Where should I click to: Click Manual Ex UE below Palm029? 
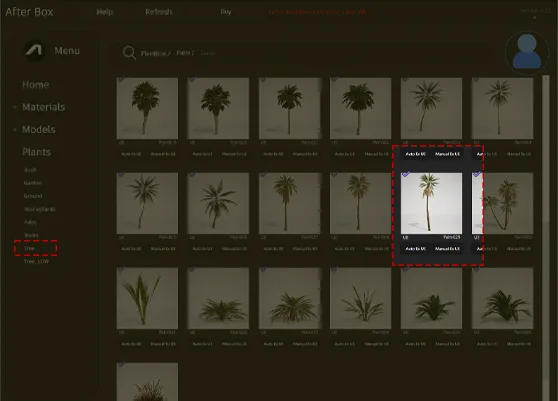447,249
